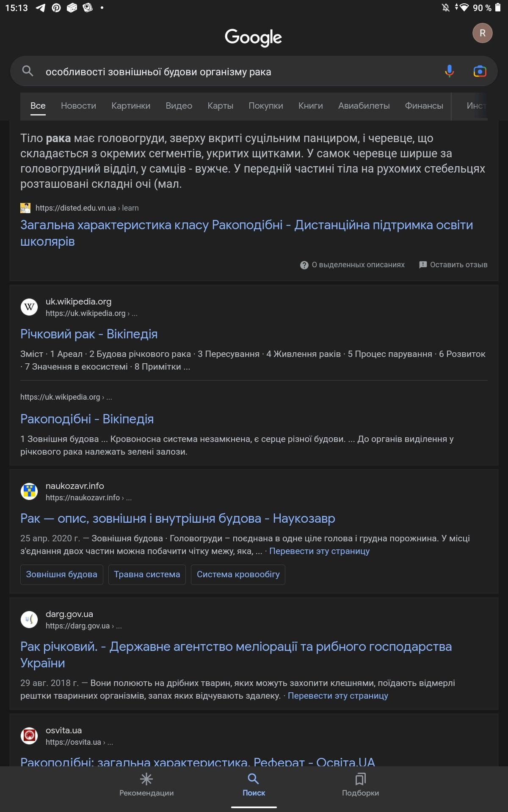Screen dimensions: 508x812
Task: Click Оставить отзыв feedback link
Action: pos(453,265)
